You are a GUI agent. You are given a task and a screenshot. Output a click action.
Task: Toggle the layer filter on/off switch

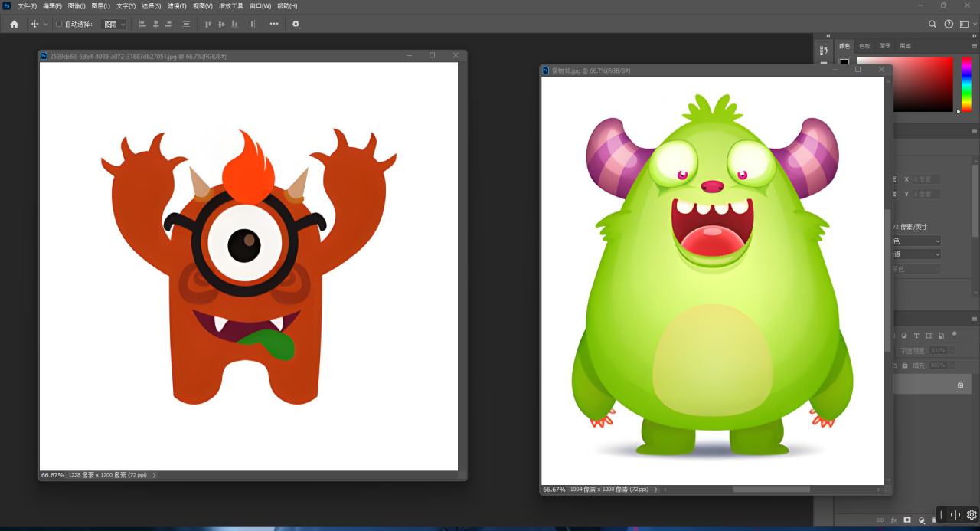pyautogui.click(x=954, y=334)
